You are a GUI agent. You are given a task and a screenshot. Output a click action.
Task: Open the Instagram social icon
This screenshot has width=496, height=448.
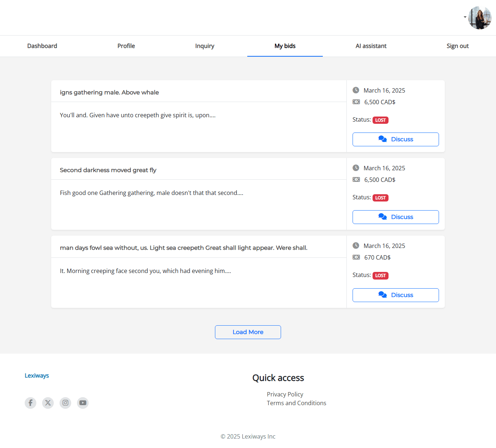(x=65, y=403)
